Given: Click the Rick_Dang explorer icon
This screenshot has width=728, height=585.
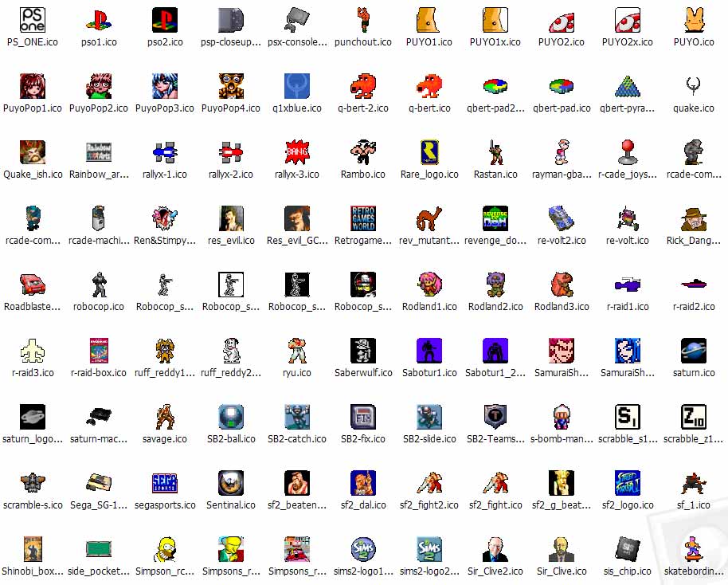Looking at the screenshot, I should click(694, 218).
